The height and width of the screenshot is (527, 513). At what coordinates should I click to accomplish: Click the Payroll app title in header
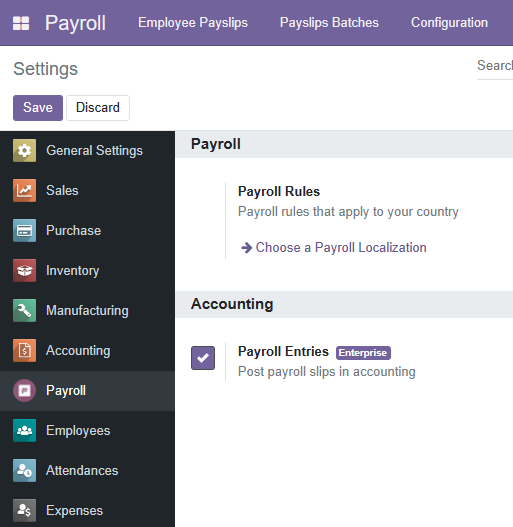(x=75, y=23)
